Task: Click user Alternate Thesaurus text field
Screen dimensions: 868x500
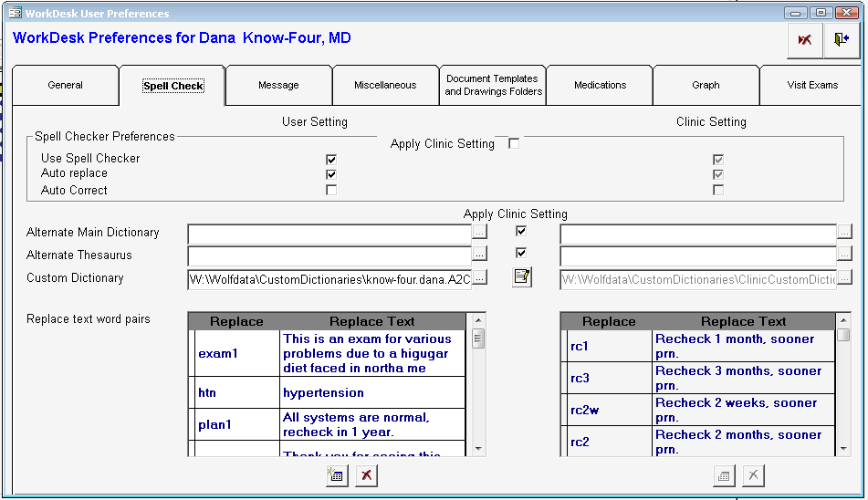Action: pyautogui.click(x=329, y=256)
